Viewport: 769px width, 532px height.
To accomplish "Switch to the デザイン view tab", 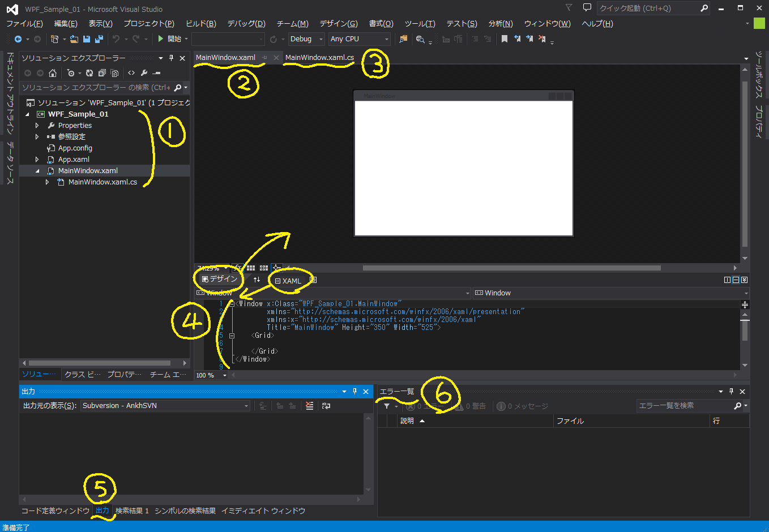I will [219, 279].
